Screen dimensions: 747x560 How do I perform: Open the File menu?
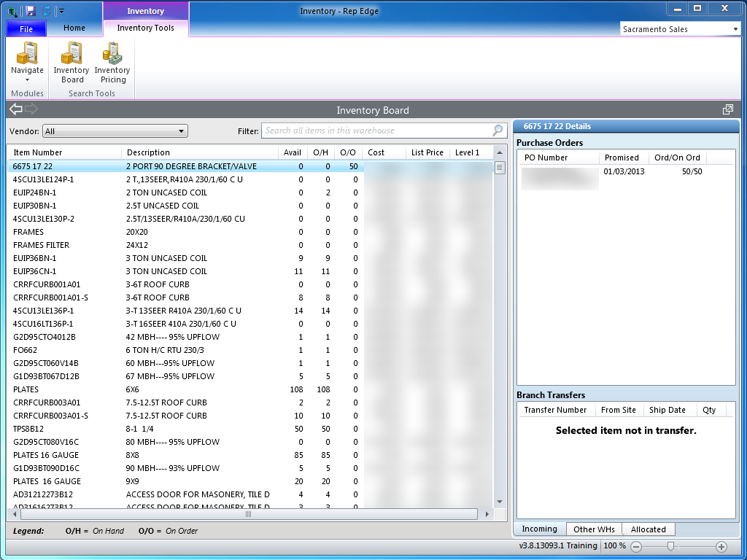pyautogui.click(x=26, y=29)
